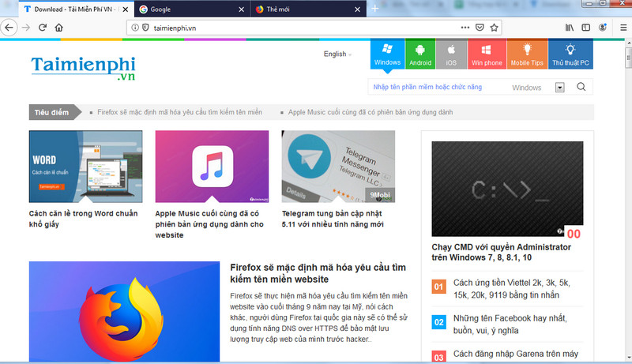Open headline Firefox sẽ mặc định mã hóa yêu cầu
The image size is (632, 364).
coord(318,273)
